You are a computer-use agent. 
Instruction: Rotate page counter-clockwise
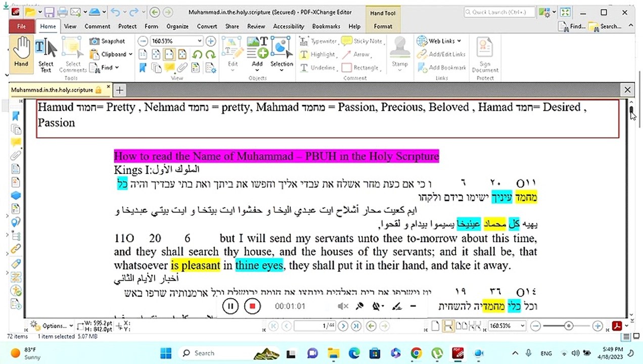click(x=198, y=55)
